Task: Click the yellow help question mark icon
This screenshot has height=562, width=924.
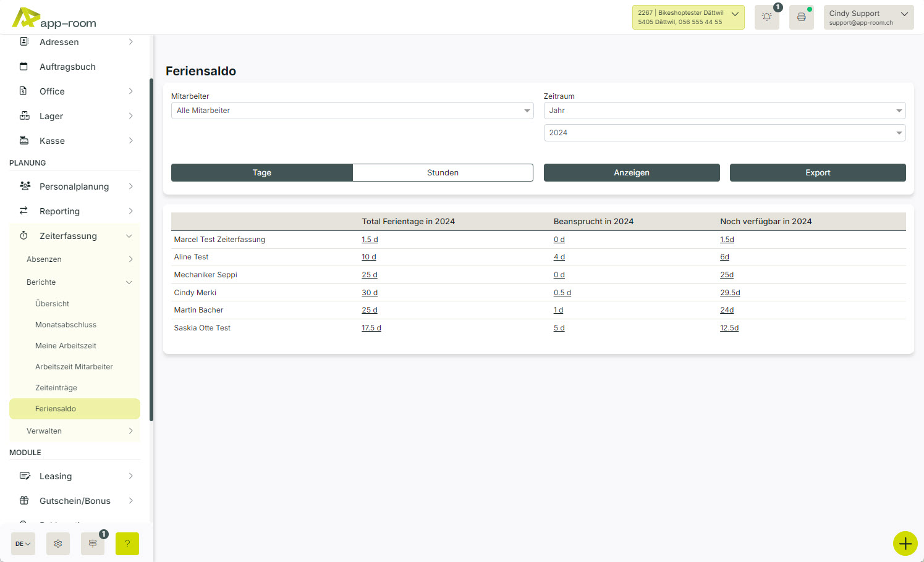Action: (x=127, y=543)
